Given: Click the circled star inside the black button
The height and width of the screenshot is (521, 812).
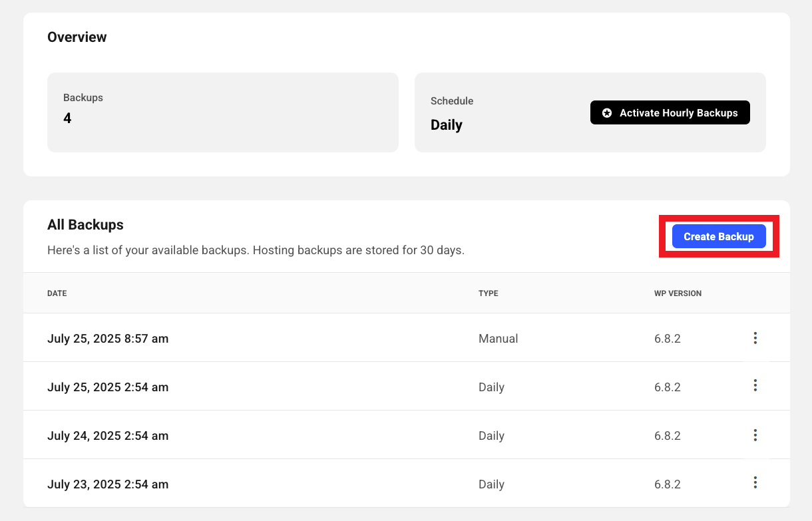Looking at the screenshot, I should coord(606,112).
